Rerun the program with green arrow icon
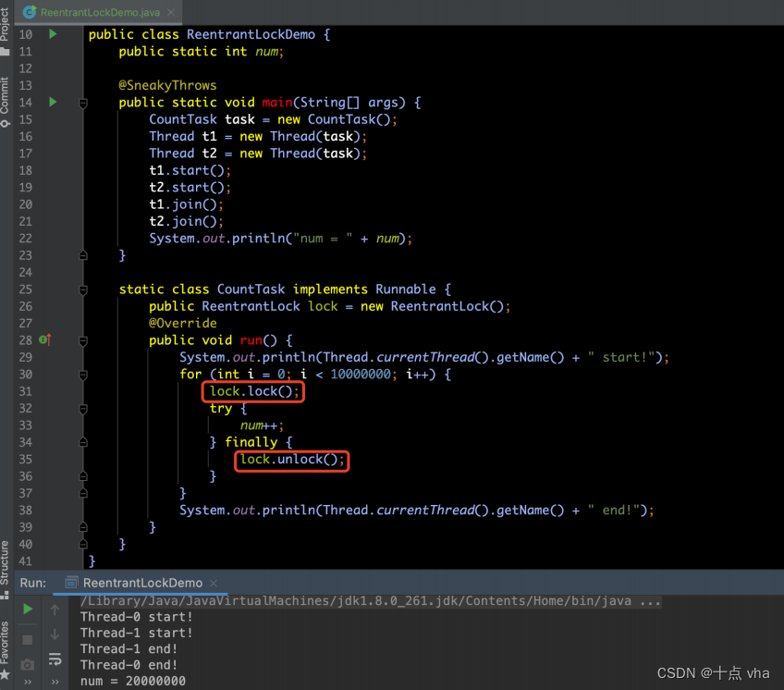Screen dimensions: 784x690 [27, 610]
